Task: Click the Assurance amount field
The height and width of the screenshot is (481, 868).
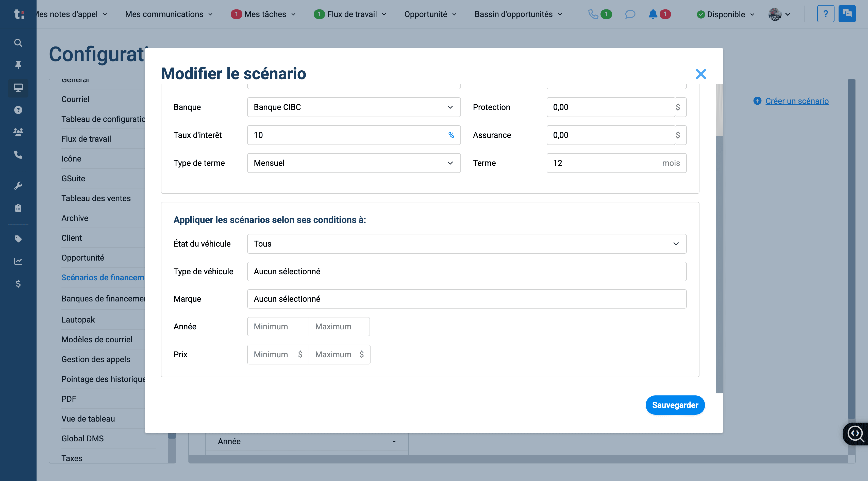Action: [616, 135]
